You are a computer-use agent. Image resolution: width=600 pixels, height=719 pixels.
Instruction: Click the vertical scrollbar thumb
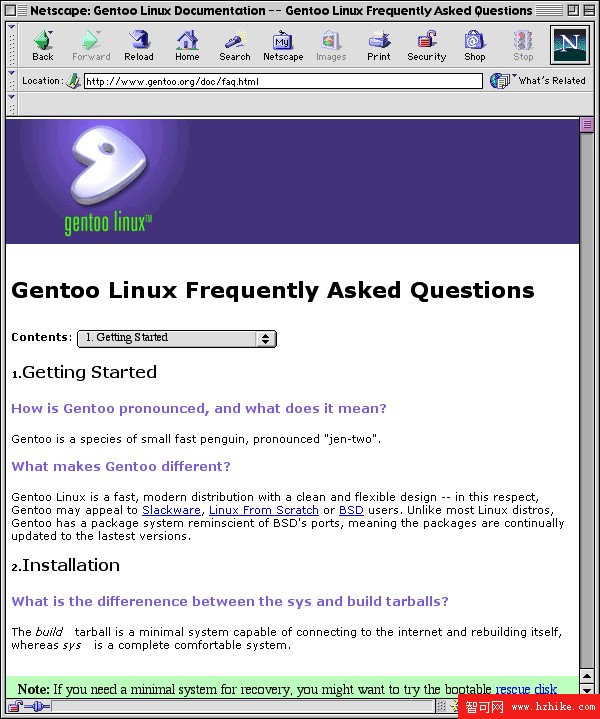(587, 124)
